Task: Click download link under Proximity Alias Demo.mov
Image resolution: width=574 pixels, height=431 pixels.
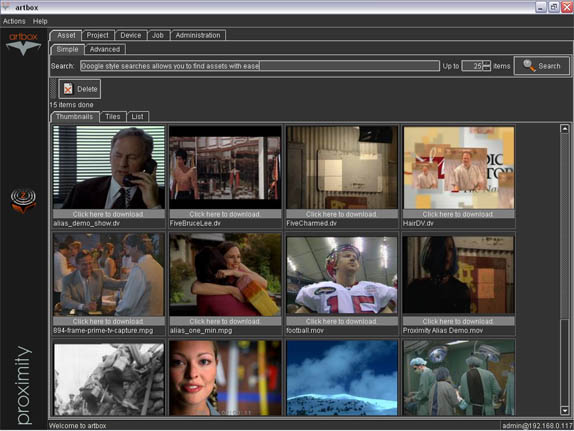Action: [x=459, y=322]
